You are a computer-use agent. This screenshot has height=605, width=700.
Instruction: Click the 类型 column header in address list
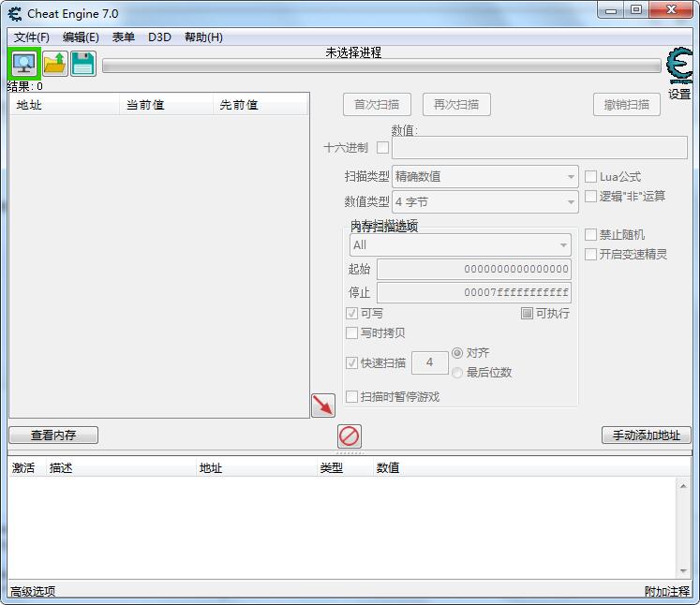[x=345, y=467]
